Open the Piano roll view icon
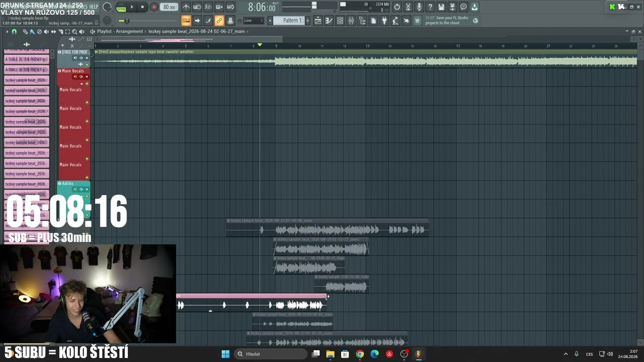The image size is (644, 362). (x=329, y=21)
